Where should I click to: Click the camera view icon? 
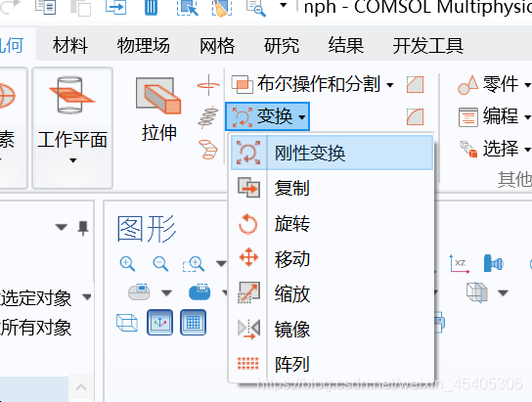point(493,263)
